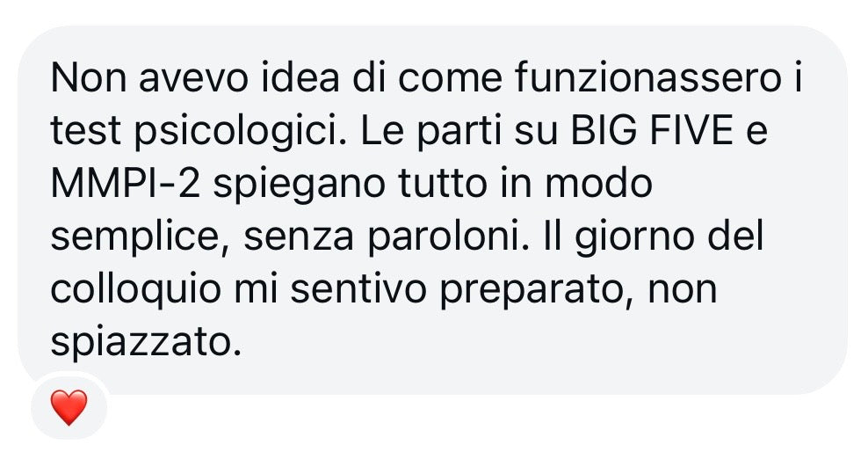
Task: Click the word 'colloquio' in message
Action: 136,290
